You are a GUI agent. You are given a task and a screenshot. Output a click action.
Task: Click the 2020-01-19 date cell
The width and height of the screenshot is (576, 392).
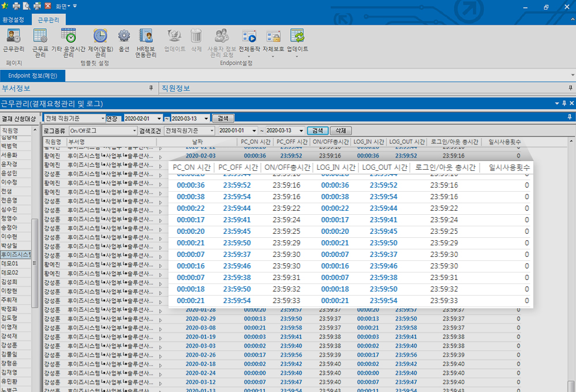201,337
